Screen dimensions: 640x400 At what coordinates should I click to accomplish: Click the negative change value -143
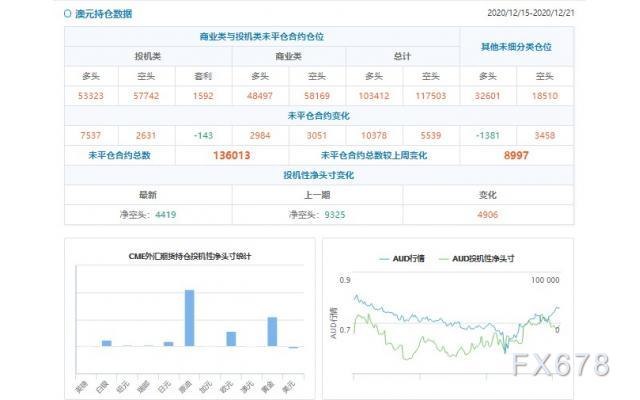203,136
